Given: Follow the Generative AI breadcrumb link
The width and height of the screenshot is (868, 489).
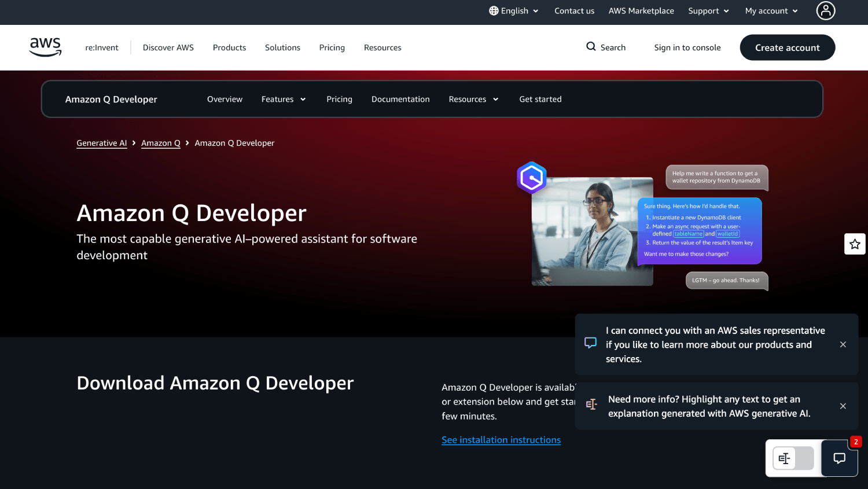Looking at the screenshot, I should 102,143.
